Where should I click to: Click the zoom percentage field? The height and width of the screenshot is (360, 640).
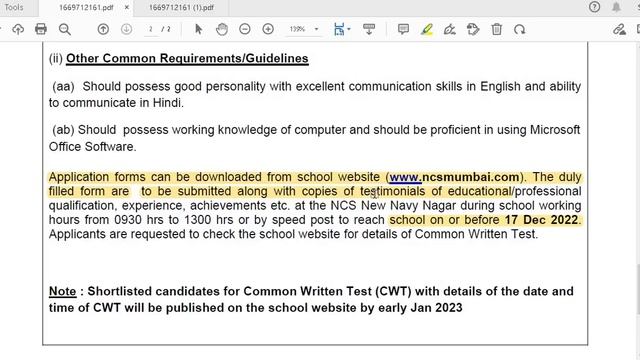(298, 29)
